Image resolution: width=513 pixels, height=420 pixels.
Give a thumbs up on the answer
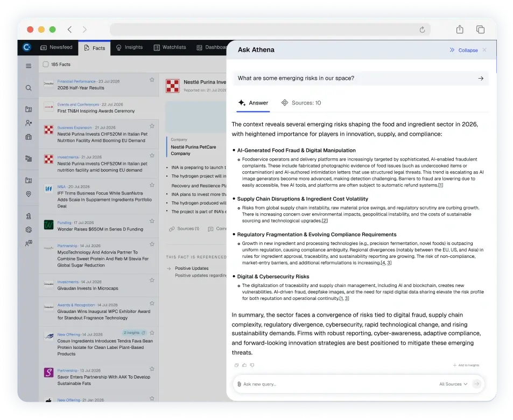click(244, 365)
